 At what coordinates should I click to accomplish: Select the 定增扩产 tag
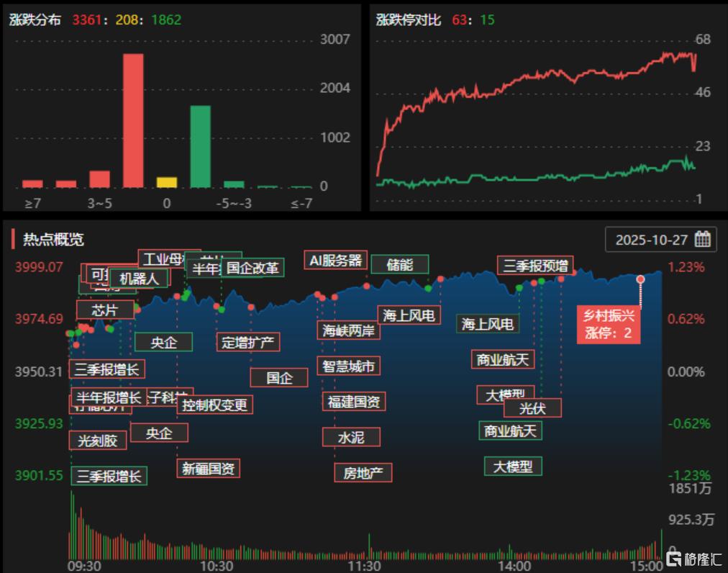(x=248, y=342)
